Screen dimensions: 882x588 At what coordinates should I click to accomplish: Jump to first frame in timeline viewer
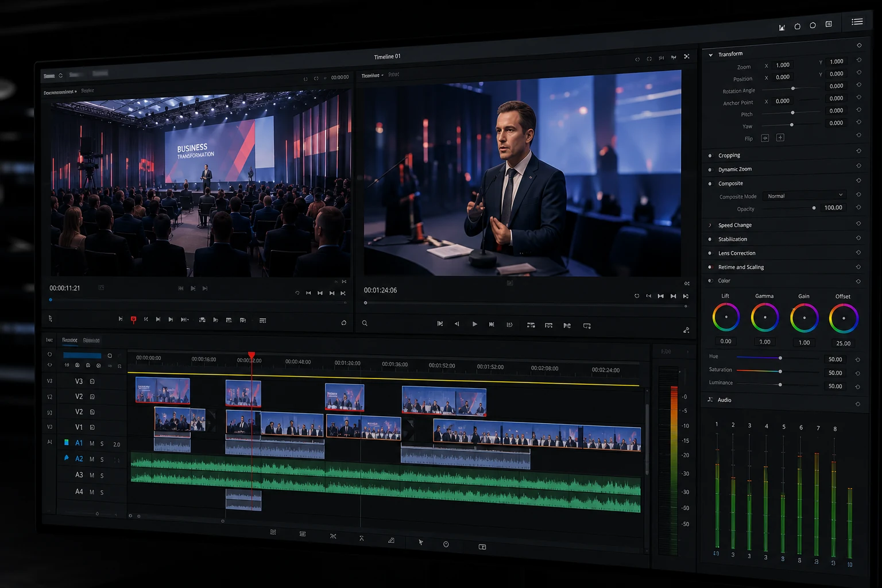pos(440,324)
